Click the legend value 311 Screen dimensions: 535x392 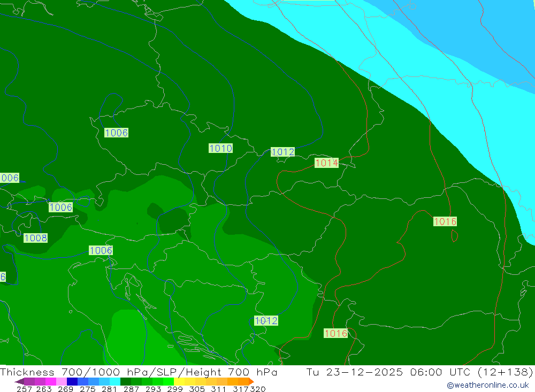218,389
